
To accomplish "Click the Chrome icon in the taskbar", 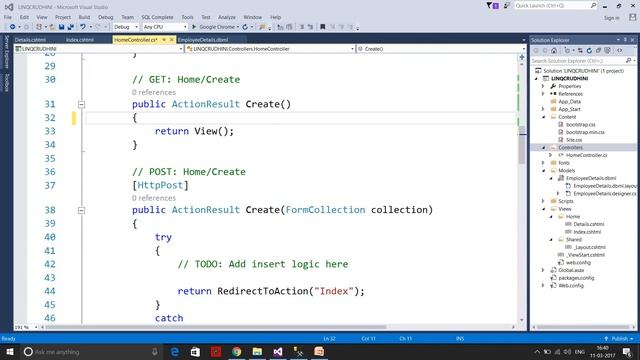I will coord(237,351).
